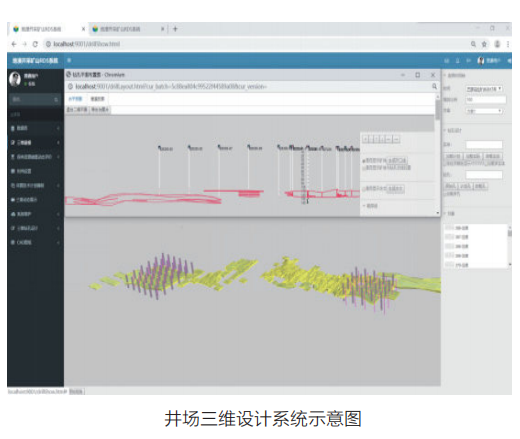
Task: Toggle the sidebar with the blue header hamburger icon
Action: [69, 60]
